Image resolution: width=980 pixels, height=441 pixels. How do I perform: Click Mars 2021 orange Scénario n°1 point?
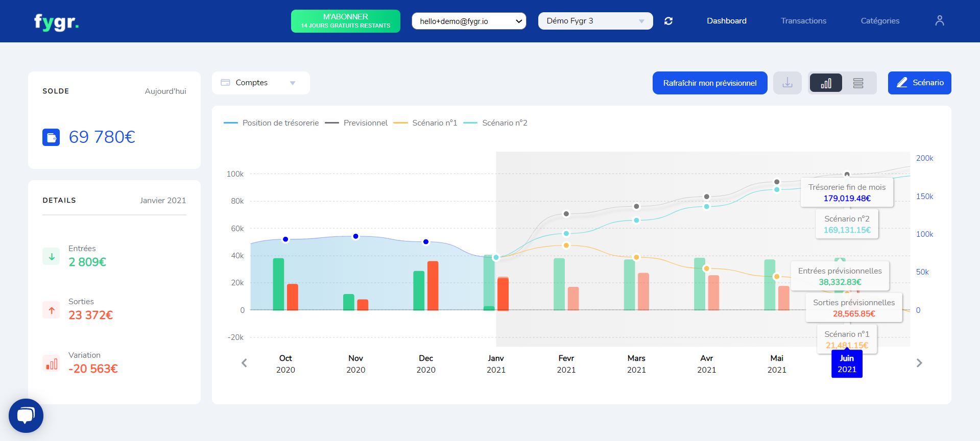636,257
